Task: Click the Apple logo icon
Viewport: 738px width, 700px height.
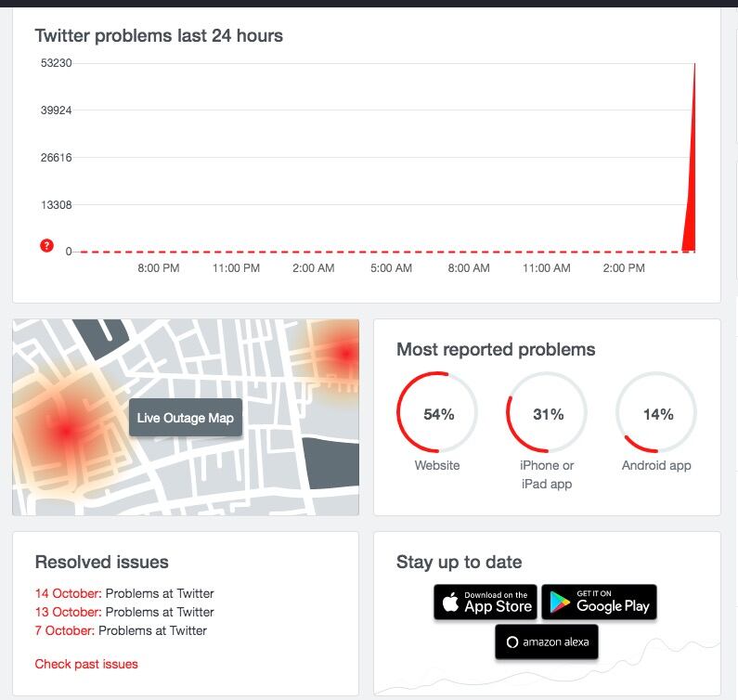Action: (451, 603)
